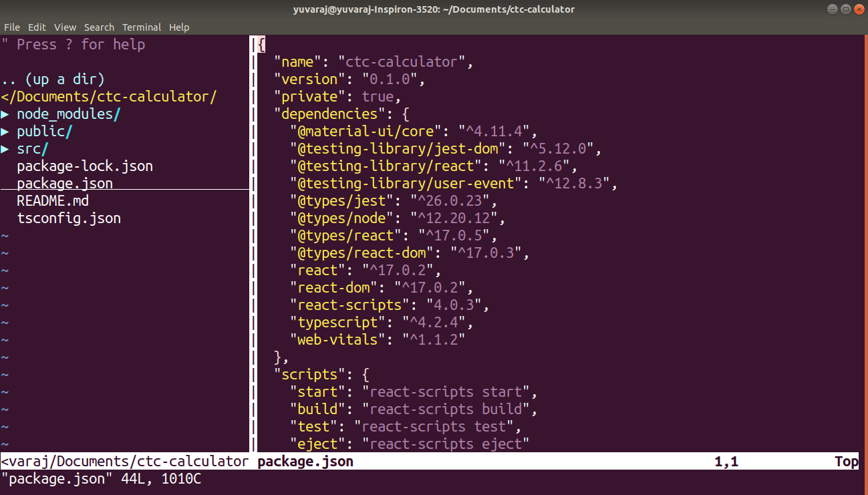Click the "web-vitals" dependency key
The width and height of the screenshot is (868, 495).
click(x=338, y=340)
